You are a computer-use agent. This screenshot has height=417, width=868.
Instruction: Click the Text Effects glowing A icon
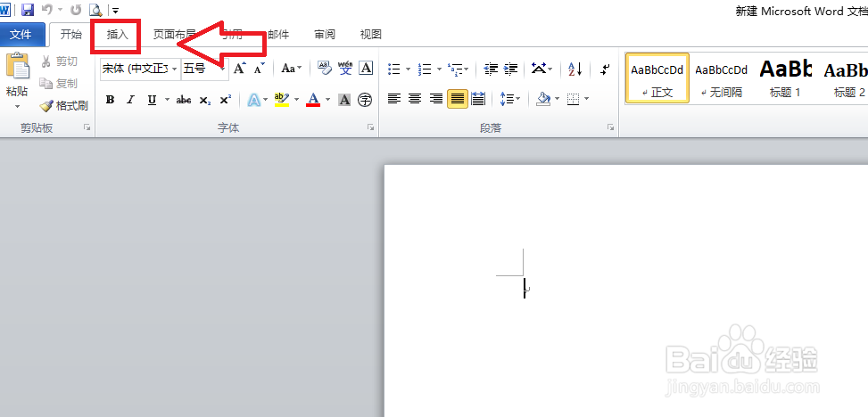tap(253, 100)
